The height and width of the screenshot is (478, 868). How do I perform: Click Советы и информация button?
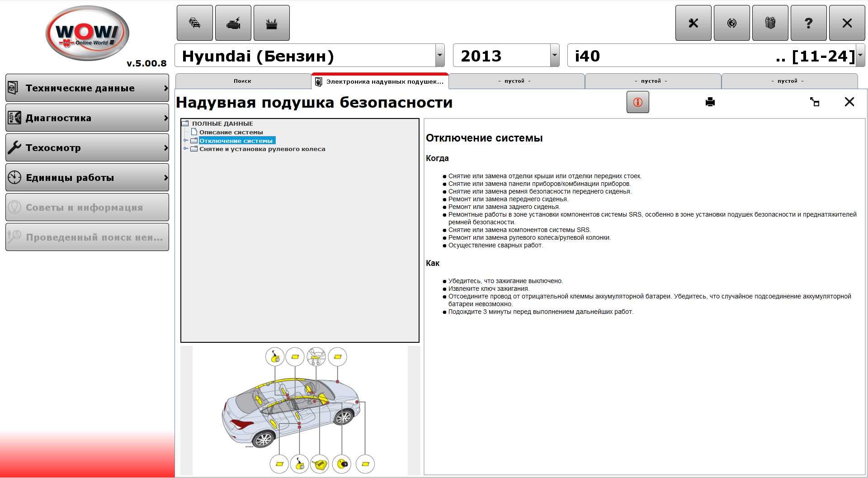click(87, 208)
